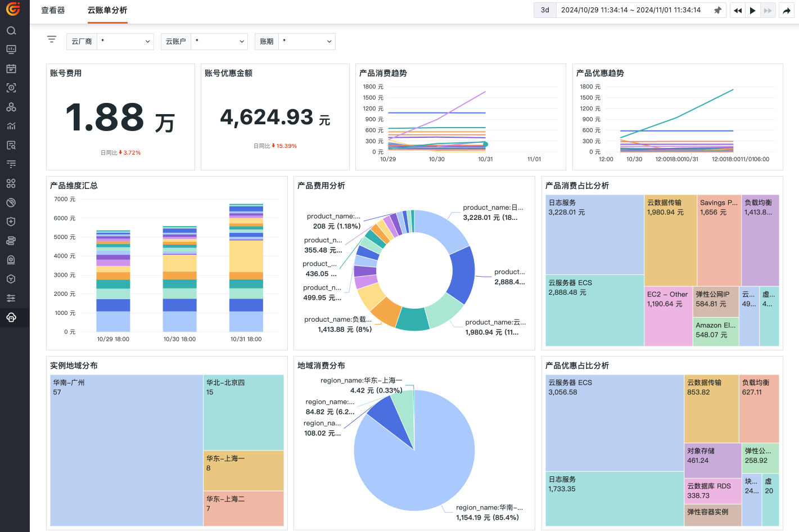Click the 日志服务 1,733.35 discount block
The image size is (799, 532).
[x=615, y=499]
